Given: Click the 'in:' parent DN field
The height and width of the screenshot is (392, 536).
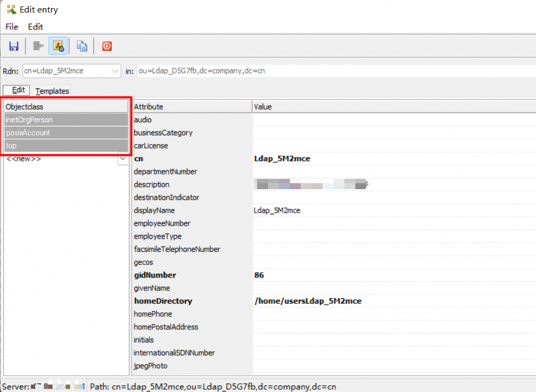Looking at the screenshot, I should pos(336,71).
